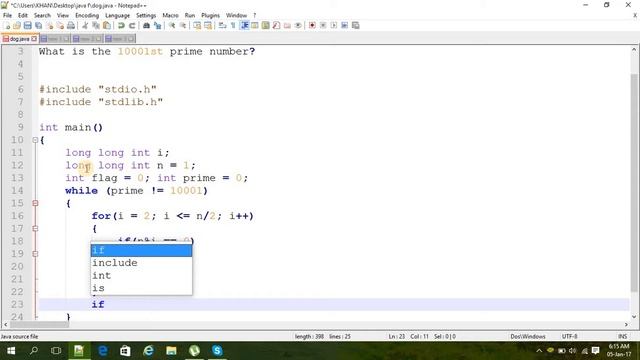640x360 pixels.
Task: Click the UTF-8 encoding in status bar
Action: point(569,337)
